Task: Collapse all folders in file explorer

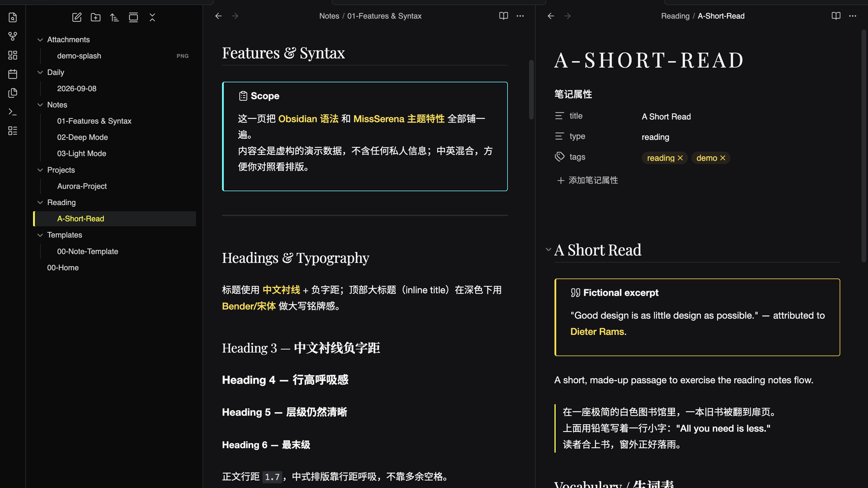Action: point(152,17)
